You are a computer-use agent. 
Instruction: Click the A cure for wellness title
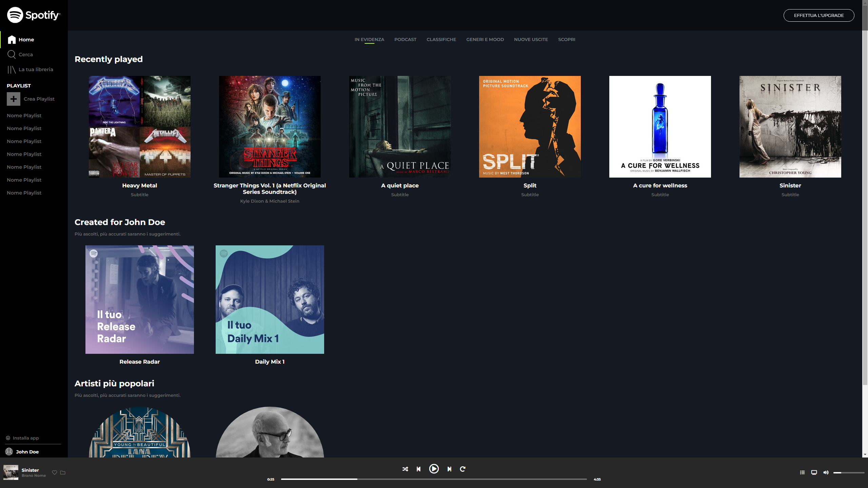pyautogui.click(x=660, y=185)
